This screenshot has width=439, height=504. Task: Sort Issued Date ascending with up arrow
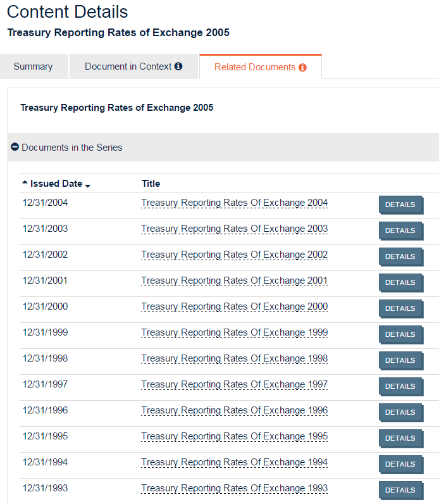point(25,182)
